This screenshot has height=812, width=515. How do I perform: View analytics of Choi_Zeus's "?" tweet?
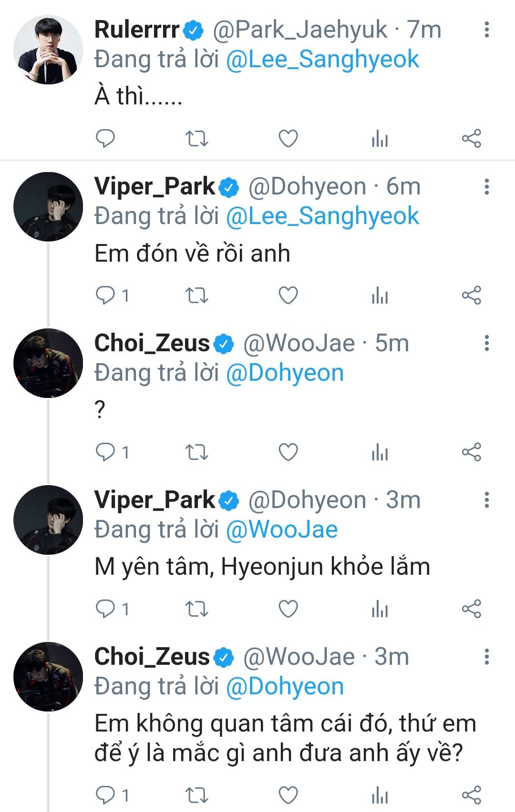tap(380, 452)
